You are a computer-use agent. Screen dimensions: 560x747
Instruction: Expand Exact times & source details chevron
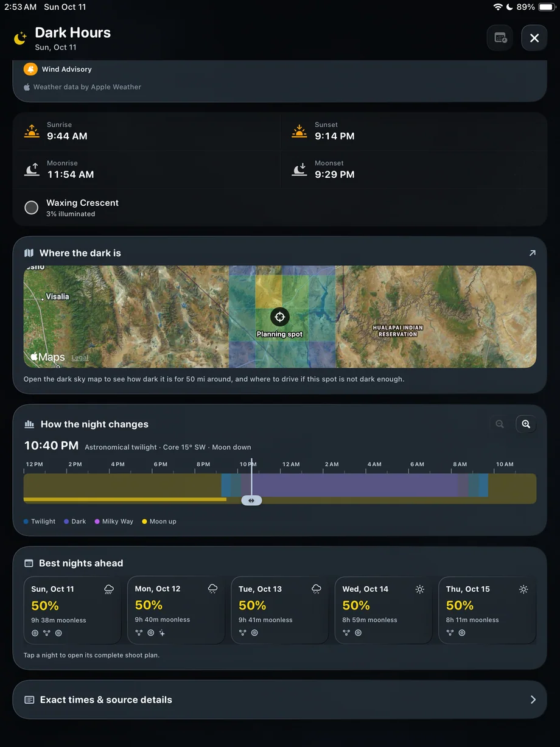(x=533, y=700)
